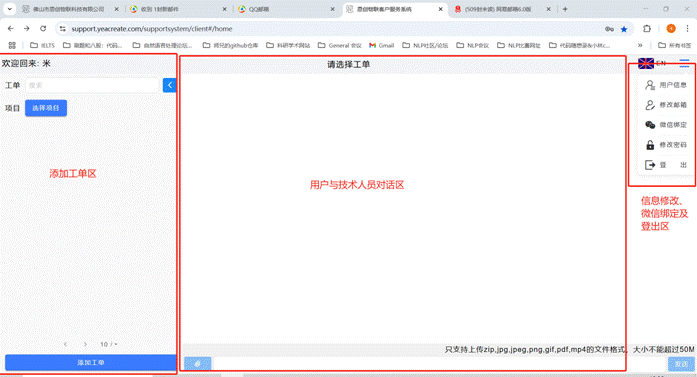Image resolution: width=697 pixels, height=377 pixels.
Task: Select 修改邮箱 menu item
Action: point(665,105)
